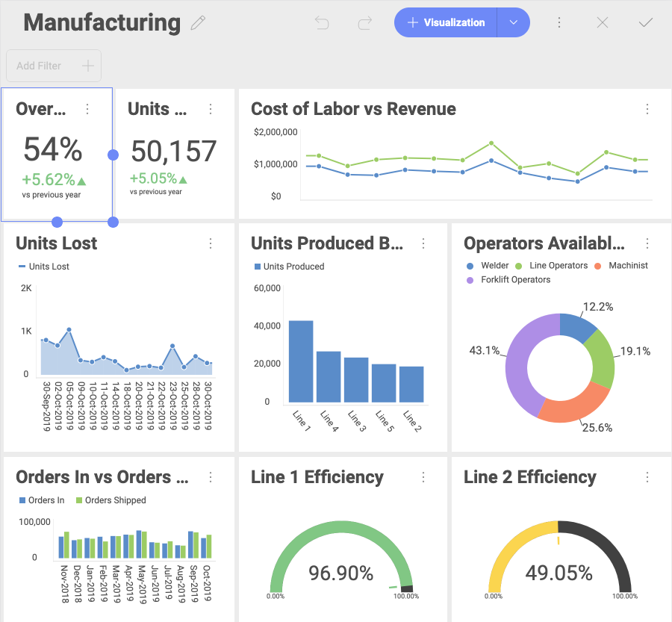672x622 pixels.
Task: Open Line 2 Efficiency options menu
Action: click(647, 477)
